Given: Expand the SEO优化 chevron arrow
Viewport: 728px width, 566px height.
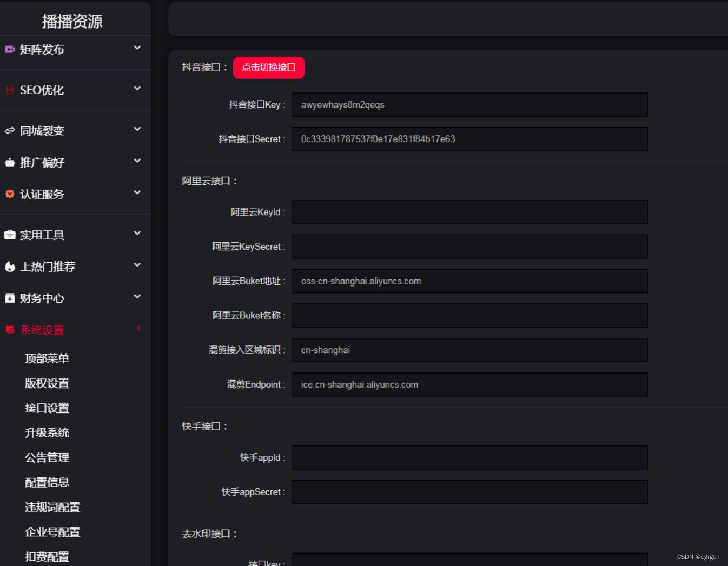Looking at the screenshot, I should click(x=137, y=89).
